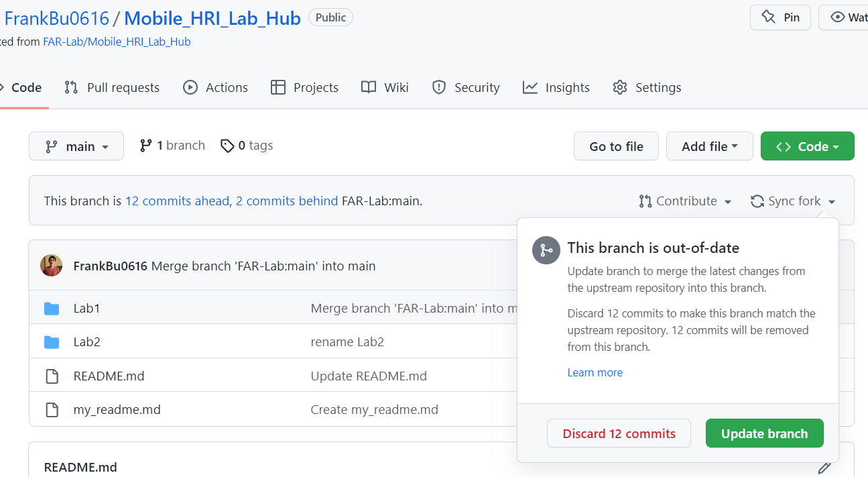Image resolution: width=868 pixels, height=477 pixels.
Task: Open the Contribute dropdown
Action: [685, 201]
